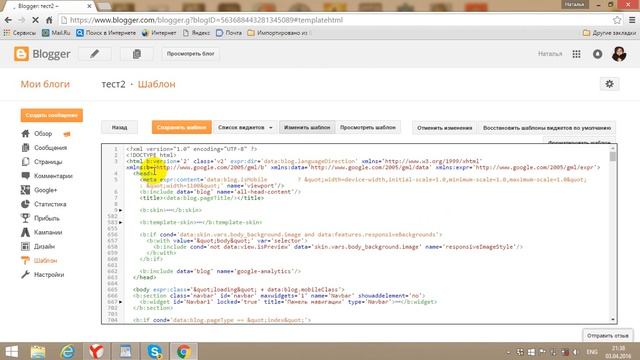Screen dimensions: 640x360
Task: Open the Windows Start button
Action: [11, 351]
